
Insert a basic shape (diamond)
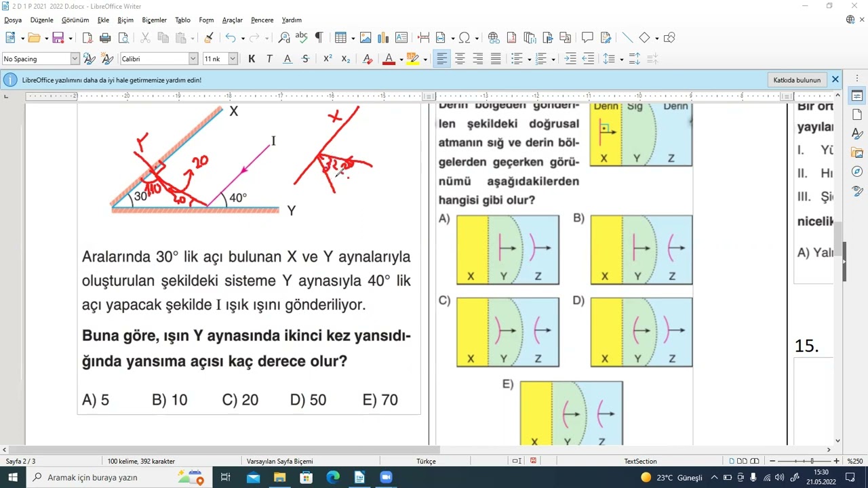[x=644, y=38]
